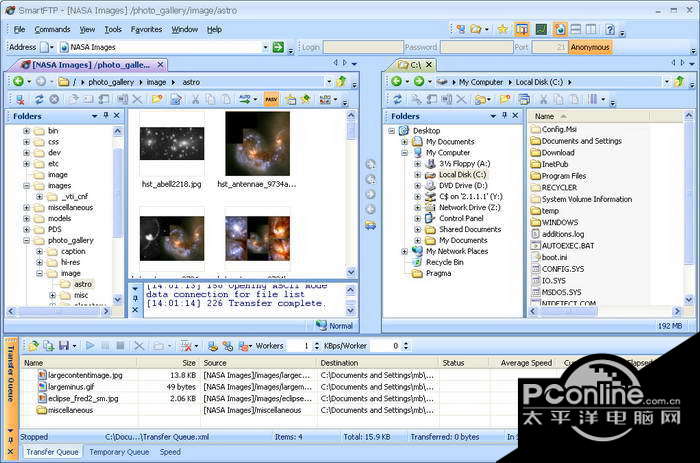Click the Favorites star icon in the top toolbar
This screenshot has height=463, width=700.
[502, 29]
